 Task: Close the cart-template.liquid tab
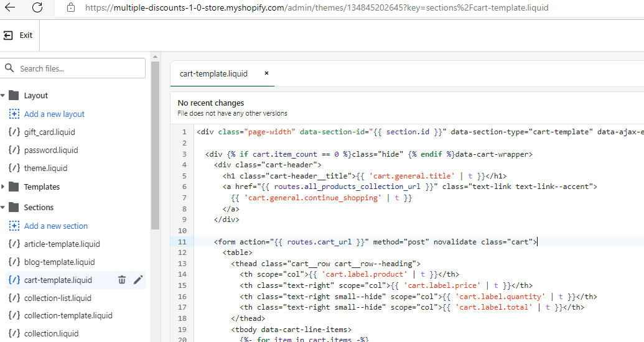tap(266, 73)
